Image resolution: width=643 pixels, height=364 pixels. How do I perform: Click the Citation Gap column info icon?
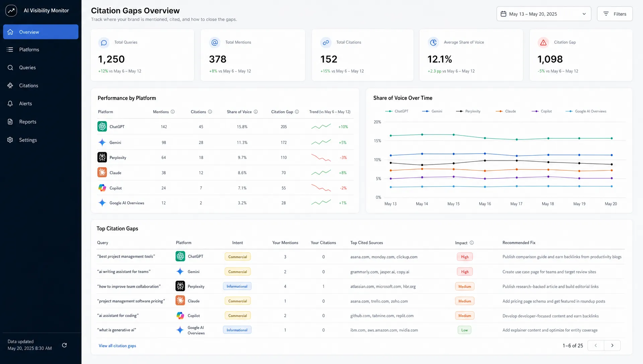tap(297, 112)
